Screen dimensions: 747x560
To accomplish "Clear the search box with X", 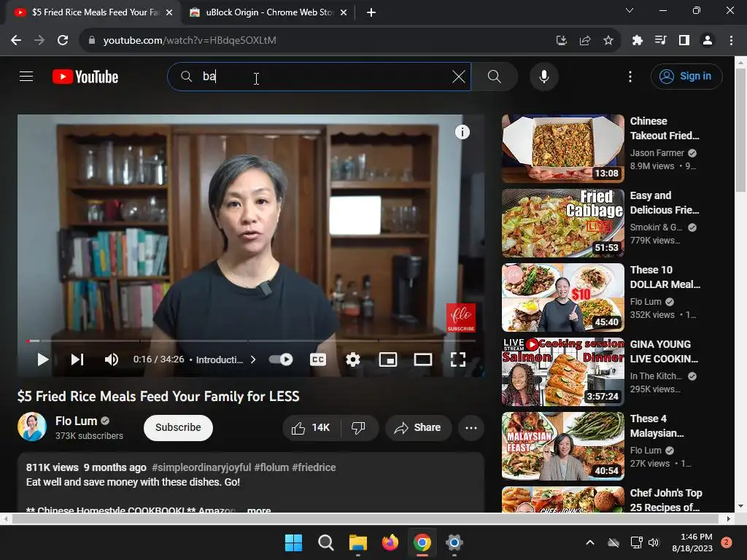I will [x=458, y=77].
